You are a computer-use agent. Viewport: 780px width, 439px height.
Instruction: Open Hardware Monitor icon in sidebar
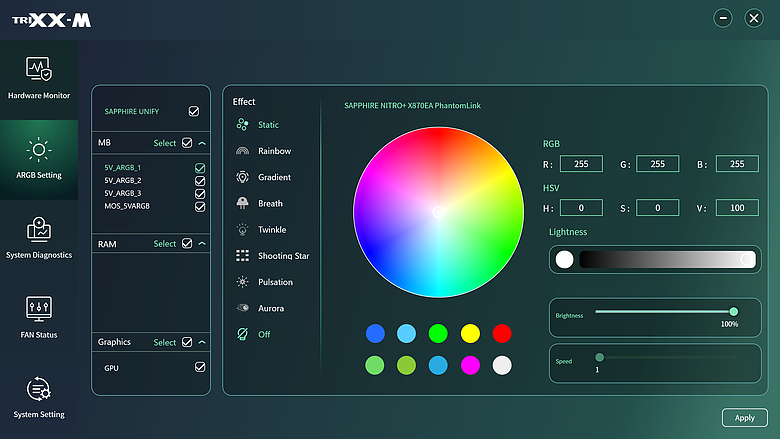39,69
